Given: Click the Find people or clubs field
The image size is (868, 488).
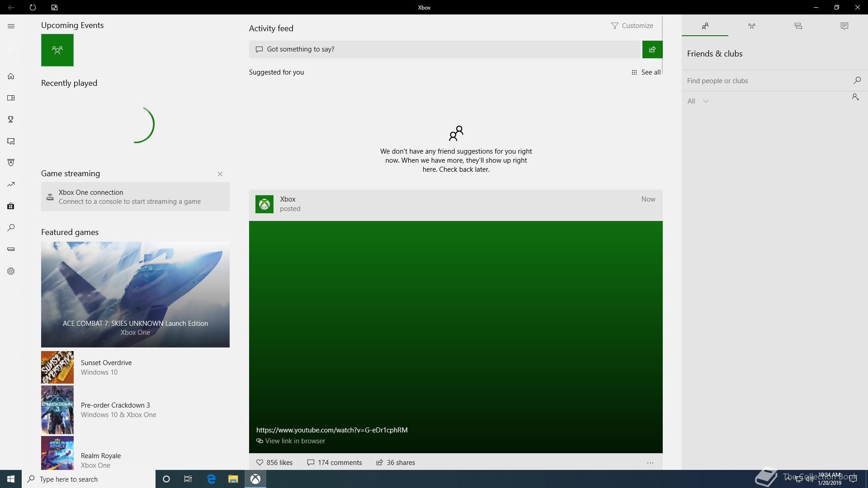Looking at the screenshot, I should (766, 81).
